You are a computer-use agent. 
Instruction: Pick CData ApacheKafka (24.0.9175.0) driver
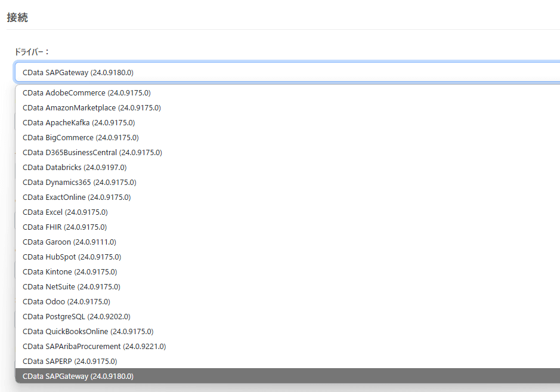[x=287, y=123]
